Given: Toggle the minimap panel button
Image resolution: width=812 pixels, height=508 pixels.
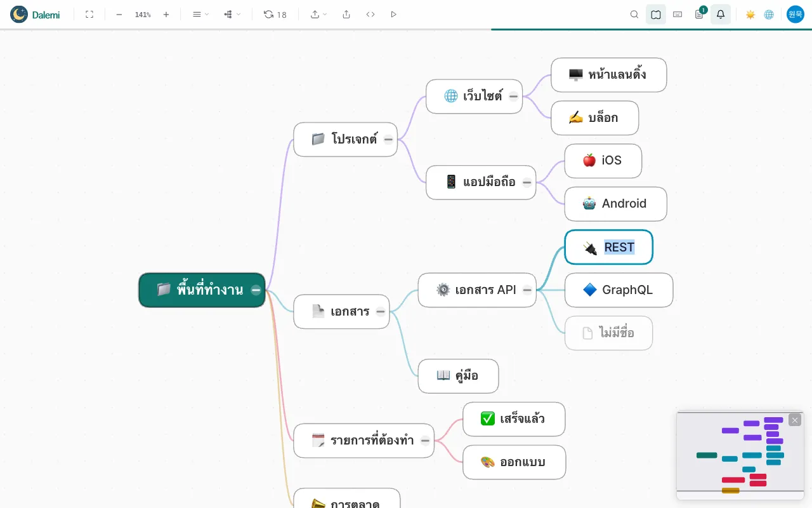Looking at the screenshot, I should [656, 14].
